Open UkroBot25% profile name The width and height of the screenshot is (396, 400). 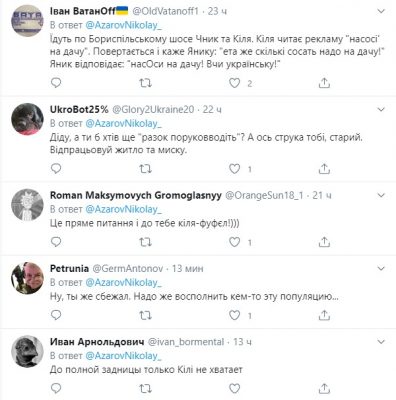(x=79, y=109)
